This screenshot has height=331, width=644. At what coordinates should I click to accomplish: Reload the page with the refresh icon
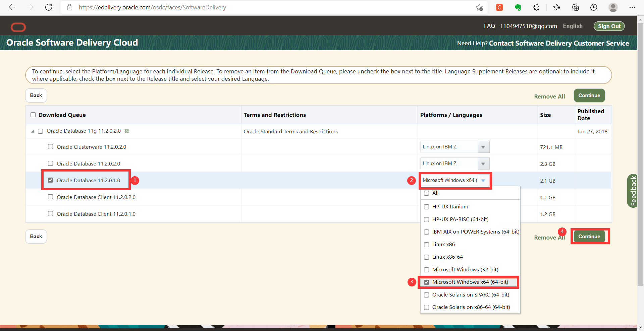49,7
